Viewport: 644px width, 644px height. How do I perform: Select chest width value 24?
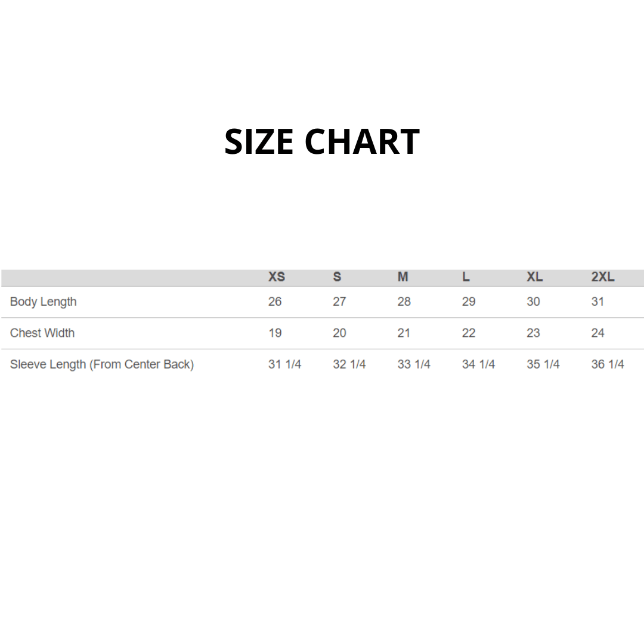coord(597,333)
